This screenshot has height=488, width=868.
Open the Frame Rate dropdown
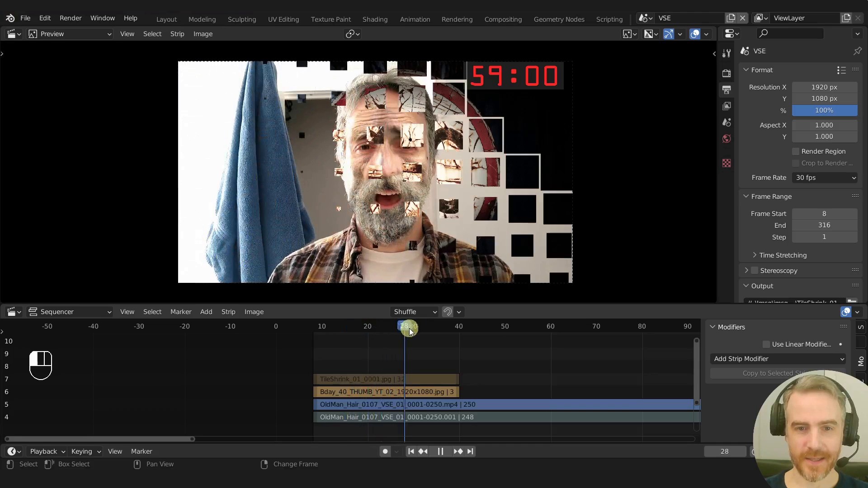tap(825, 178)
